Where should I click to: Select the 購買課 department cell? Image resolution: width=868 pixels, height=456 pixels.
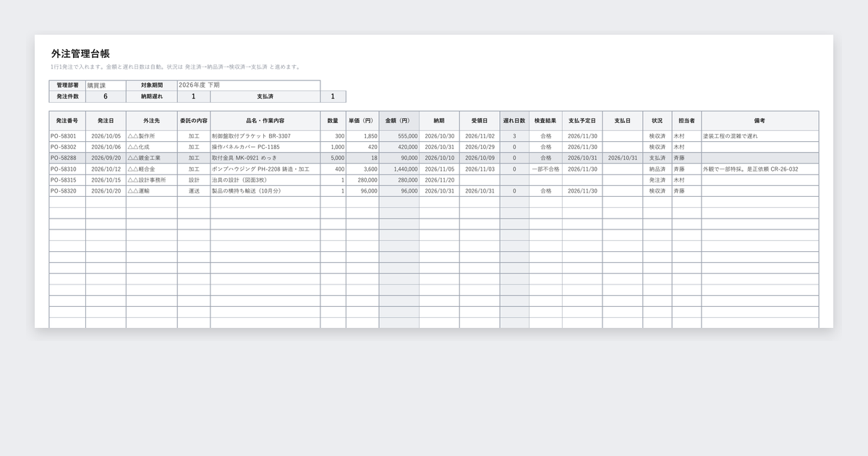(106, 85)
